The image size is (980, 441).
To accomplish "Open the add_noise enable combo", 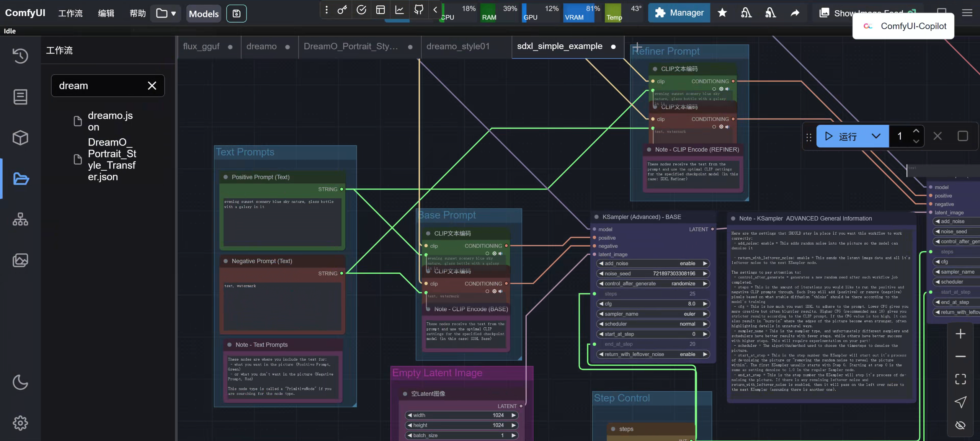I will (x=653, y=263).
